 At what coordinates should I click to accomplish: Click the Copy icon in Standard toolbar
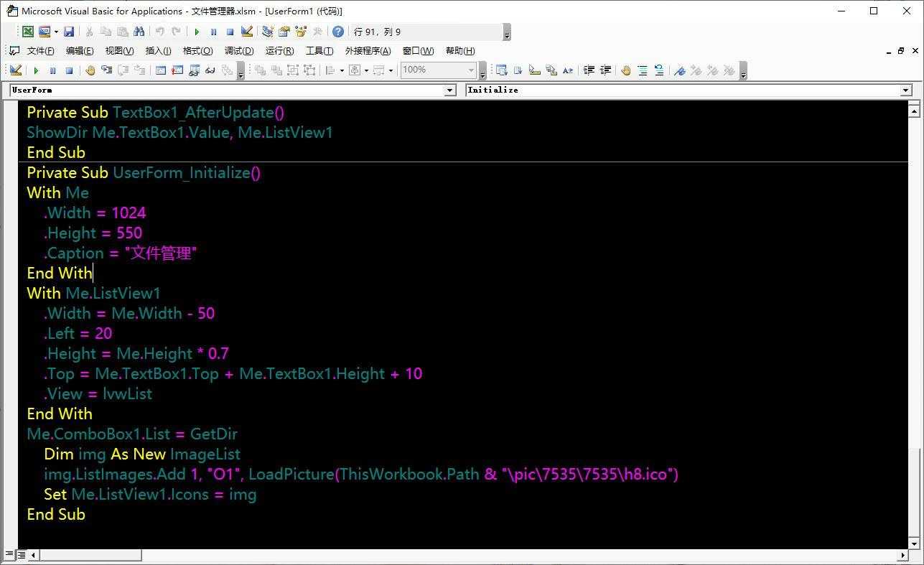pos(106,32)
